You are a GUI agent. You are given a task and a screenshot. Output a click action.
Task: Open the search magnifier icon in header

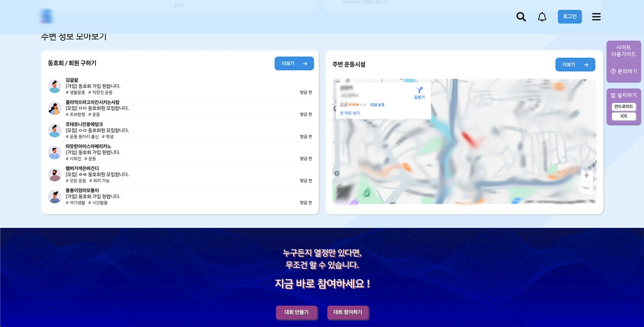[x=521, y=17]
